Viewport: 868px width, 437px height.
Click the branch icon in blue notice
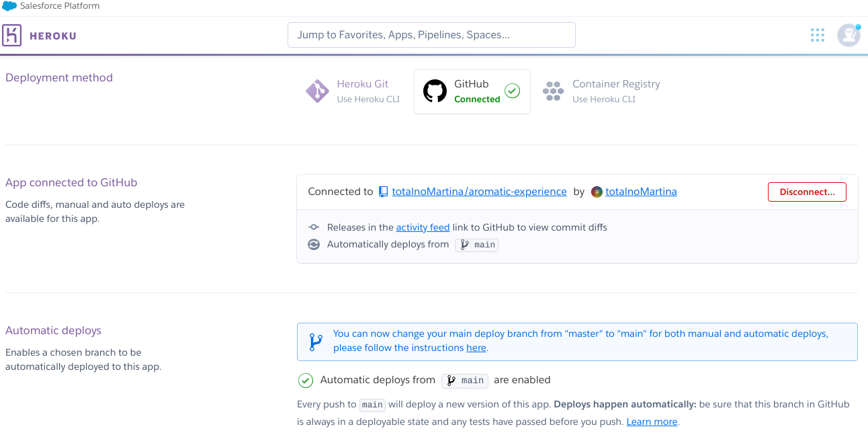coord(315,342)
